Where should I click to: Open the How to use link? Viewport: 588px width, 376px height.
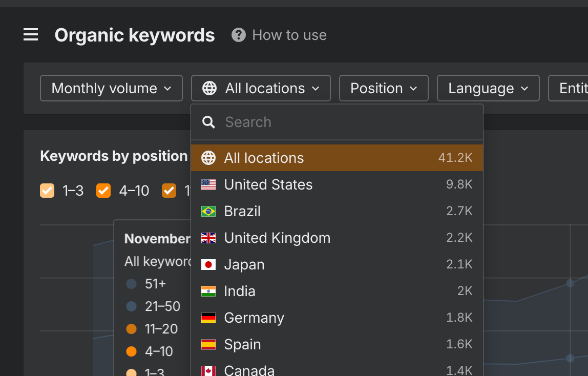[x=289, y=35]
